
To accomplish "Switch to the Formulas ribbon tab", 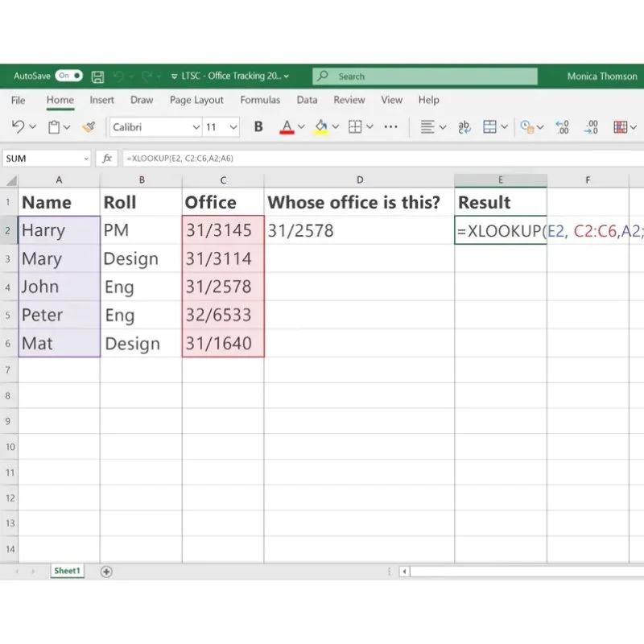I will pyautogui.click(x=260, y=100).
